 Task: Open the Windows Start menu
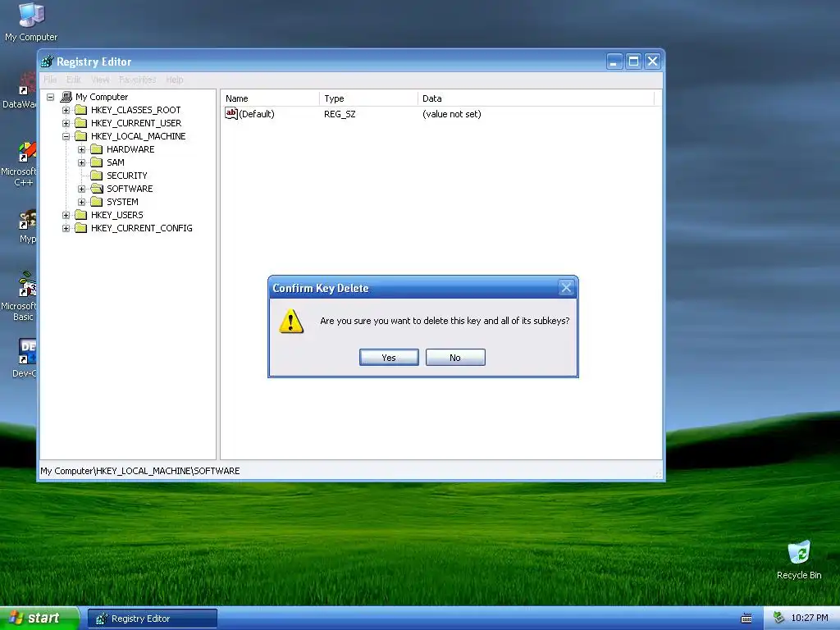point(39,619)
